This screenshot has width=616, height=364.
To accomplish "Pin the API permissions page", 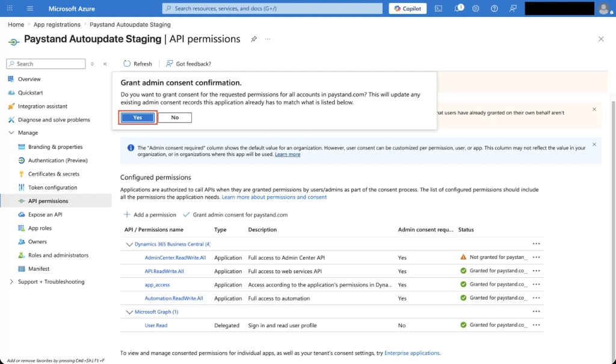I will coord(254,39).
